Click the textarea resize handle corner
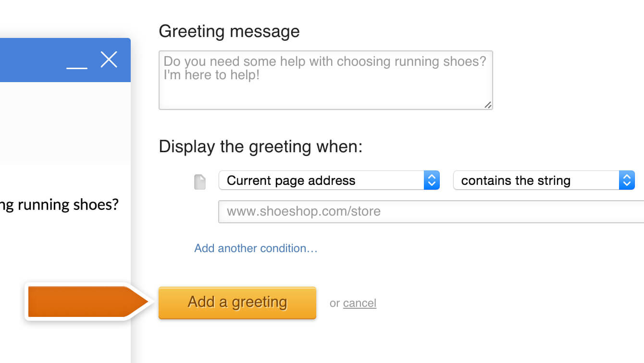644x363 pixels. pyautogui.click(x=488, y=105)
